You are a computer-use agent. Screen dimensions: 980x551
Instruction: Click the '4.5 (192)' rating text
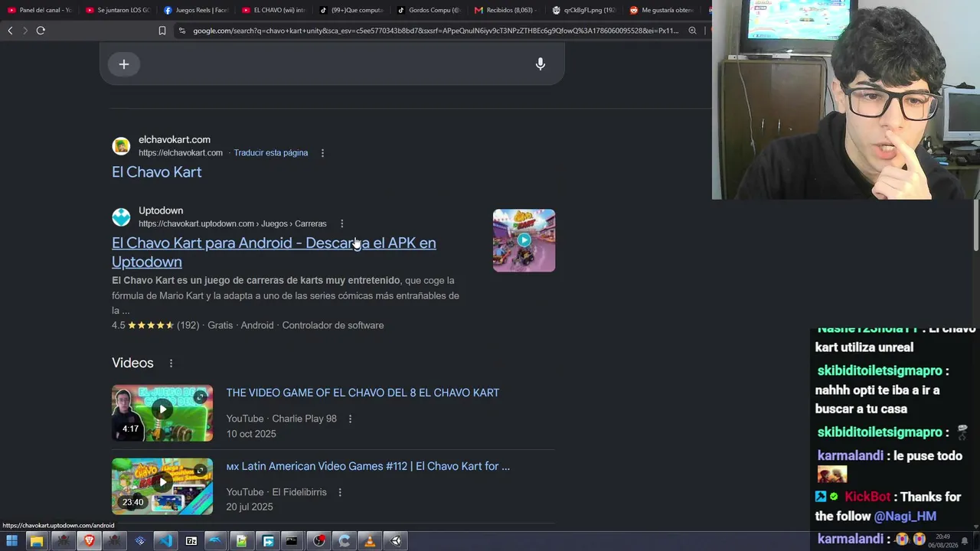[155, 325]
